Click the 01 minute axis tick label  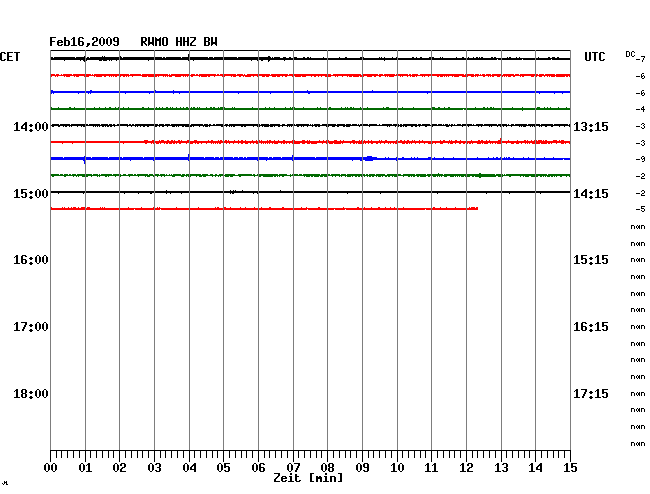85,468
